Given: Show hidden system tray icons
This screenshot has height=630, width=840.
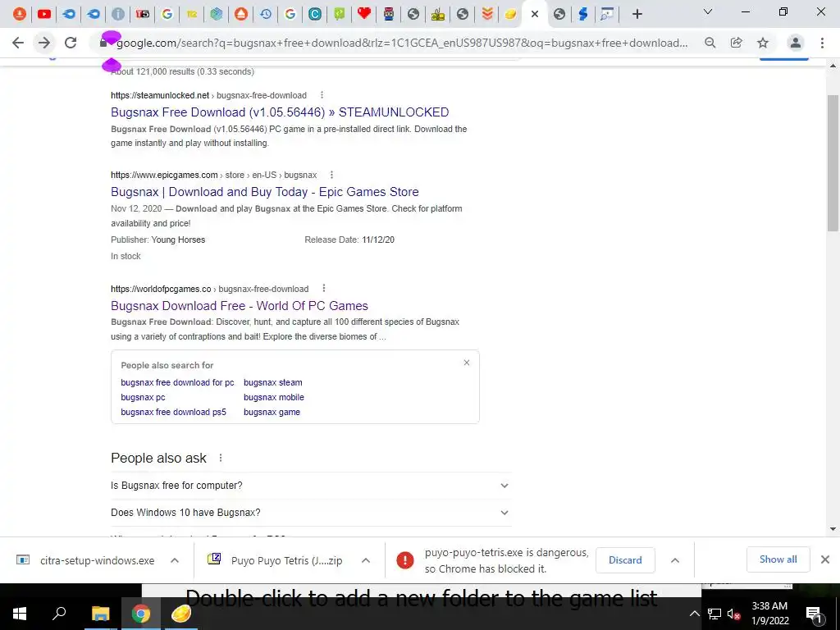Looking at the screenshot, I should (x=694, y=614).
